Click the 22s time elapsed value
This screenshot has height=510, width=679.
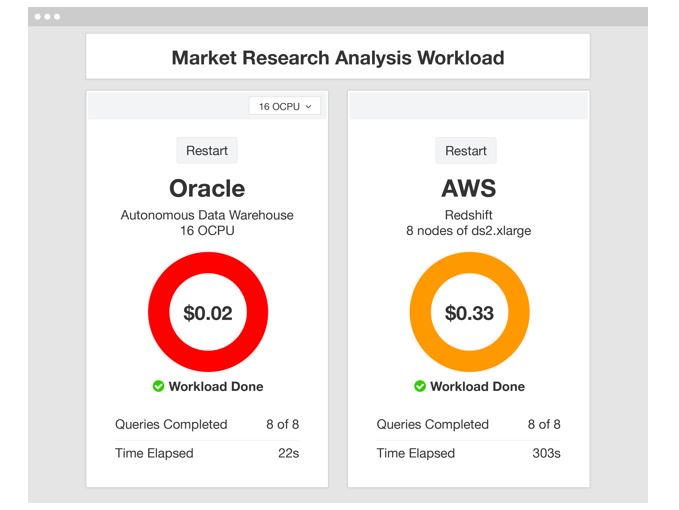[288, 453]
